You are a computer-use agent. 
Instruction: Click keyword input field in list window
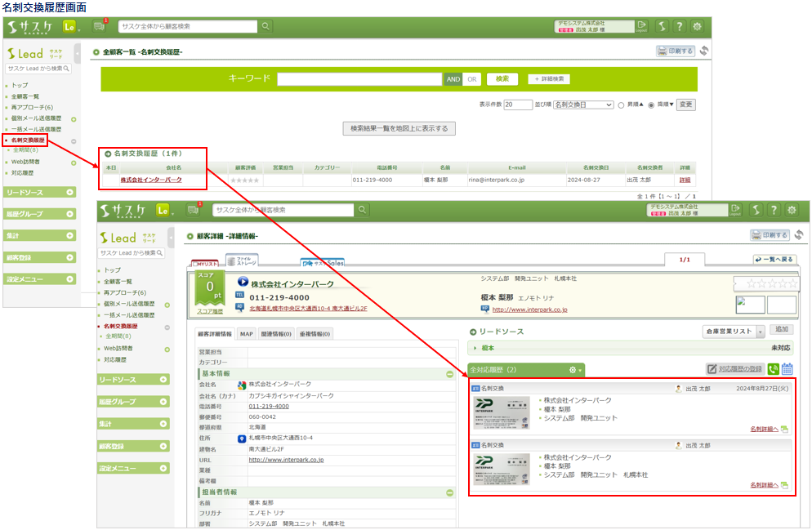point(359,79)
